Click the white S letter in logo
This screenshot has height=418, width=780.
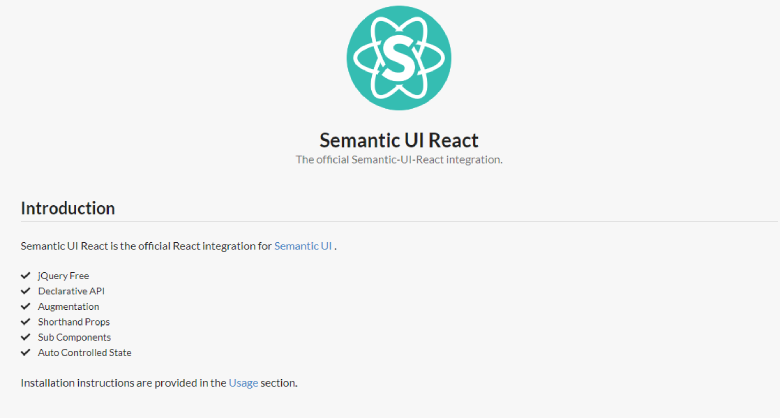(x=398, y=58)
